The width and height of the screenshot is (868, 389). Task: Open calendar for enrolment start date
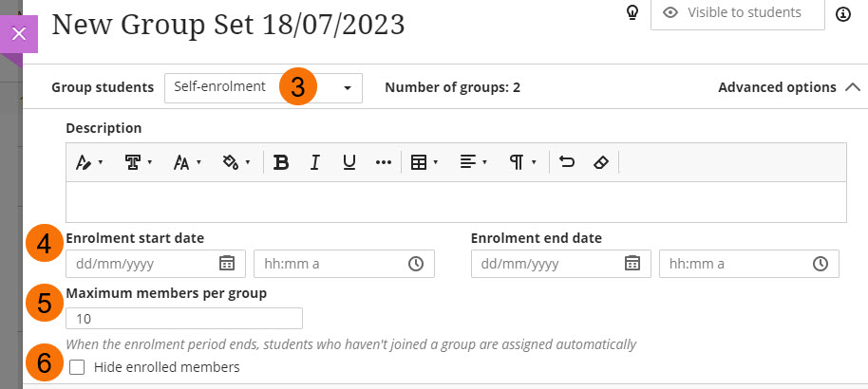click(x=226, y=264)
